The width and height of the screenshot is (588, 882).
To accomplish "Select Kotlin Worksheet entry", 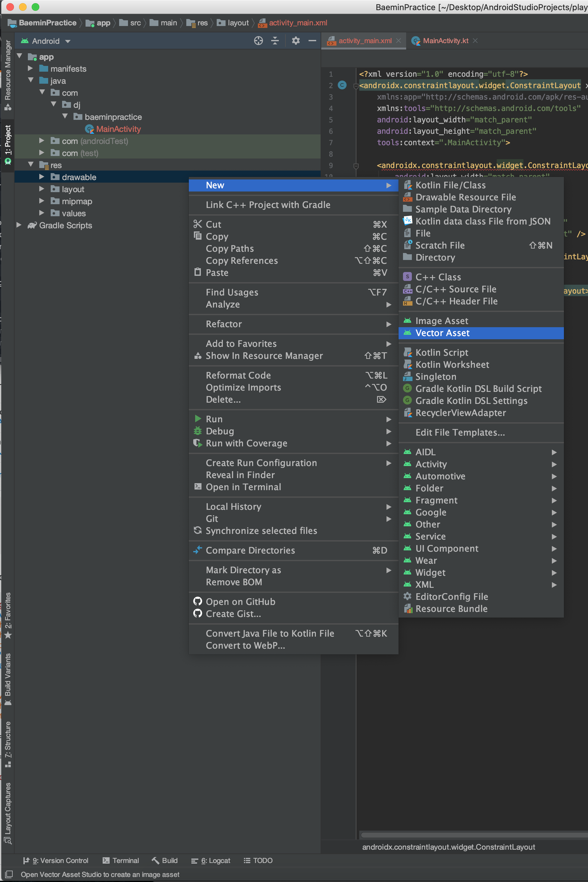I will [x=481, y=364].
